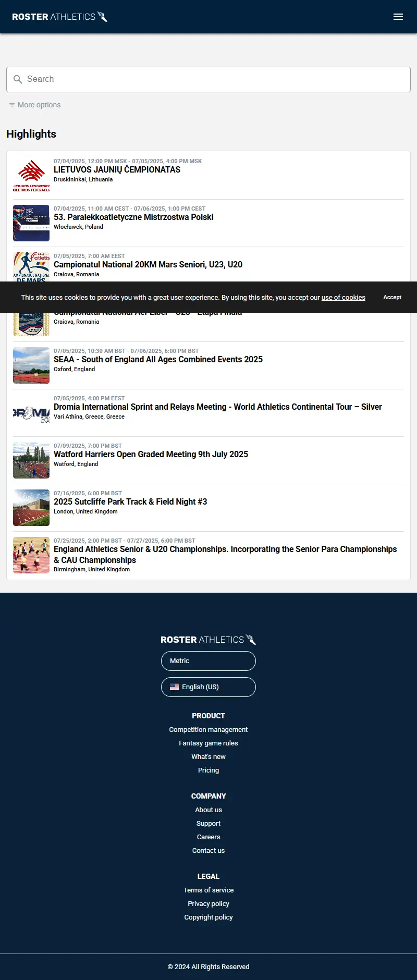Click 20KM Mars event logo thumbnail

pos(31,267)
